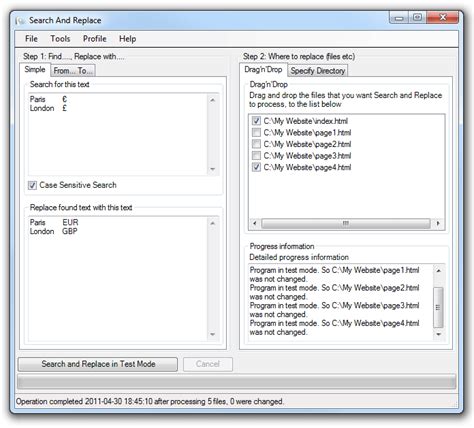
Task: Check the page2.html file checkbox
Action: click(x=256, y=144)
